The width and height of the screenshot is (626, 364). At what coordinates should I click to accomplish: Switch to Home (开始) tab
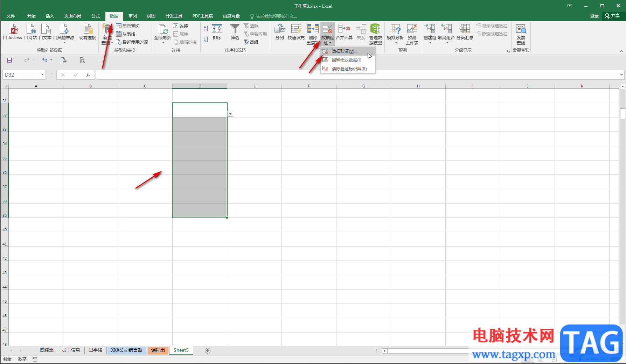[32, 16]
